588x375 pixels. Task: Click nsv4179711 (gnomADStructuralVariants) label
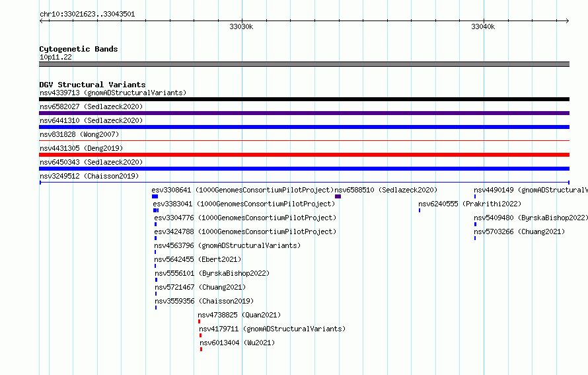click(x=272, y=329)
